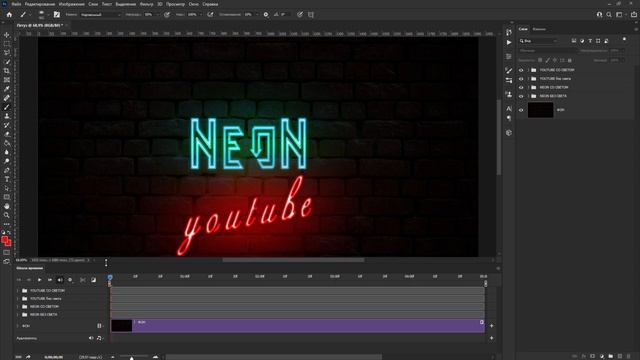Expand NEON СО СВЕТОМ group in Layers panel
This screenshot has width=640, height=360.
tap(528, 87)
